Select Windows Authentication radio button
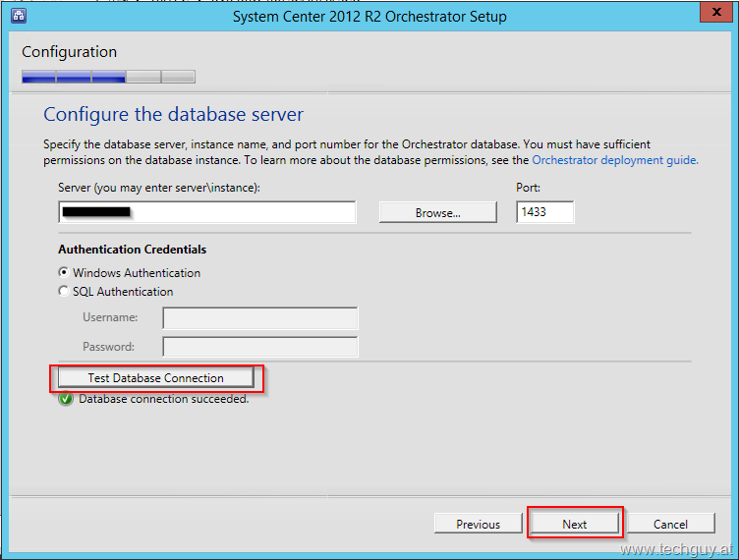This screenshot has height=560, width=739. tap(64, 272)
